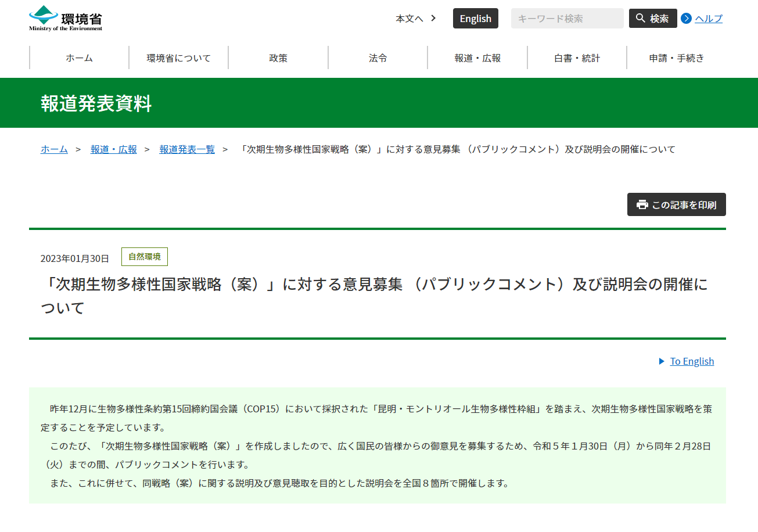This screenshot has width=758, height=532.
Task: Switch site language with English button
Action: click(475, 19)
